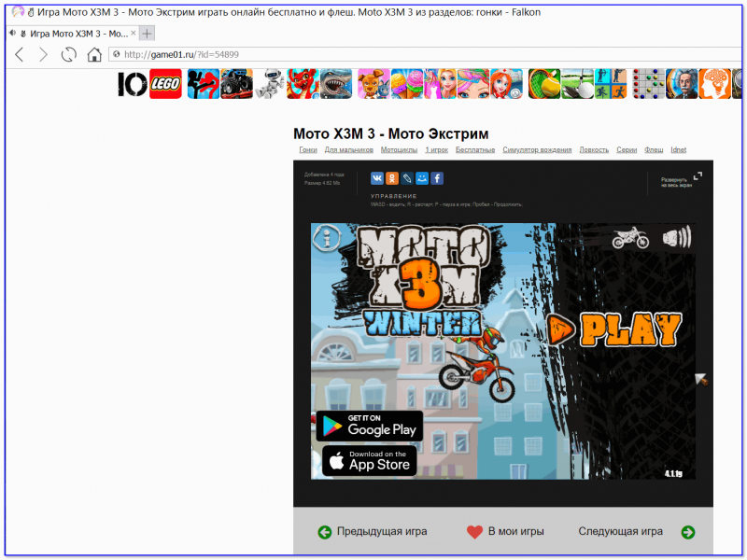
Task: Open the IO games category icon
Action: coord(133,84)
